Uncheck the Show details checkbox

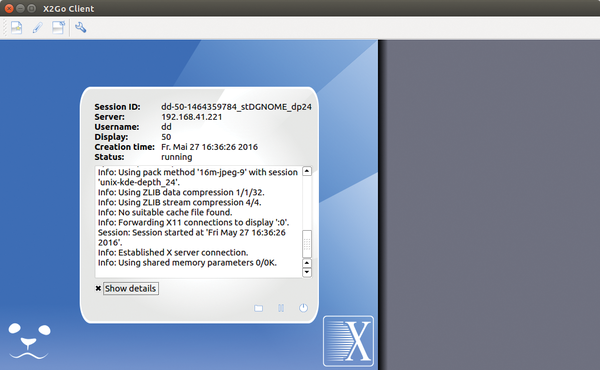(x=98, y=289)
